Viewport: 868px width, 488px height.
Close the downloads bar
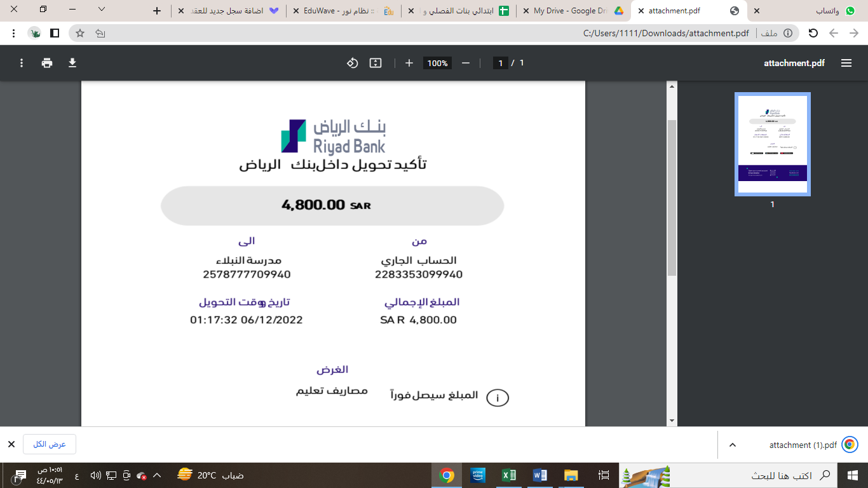pos(11,444)
